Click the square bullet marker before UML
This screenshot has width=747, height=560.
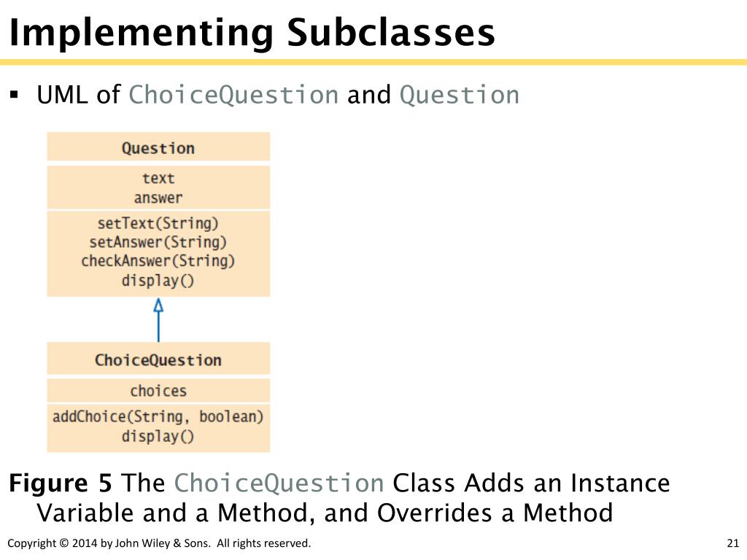coord(14,94)
